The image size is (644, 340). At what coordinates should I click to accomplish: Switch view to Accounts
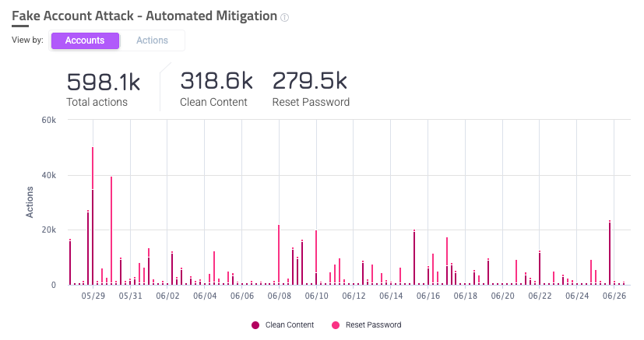tap(85, 40)
